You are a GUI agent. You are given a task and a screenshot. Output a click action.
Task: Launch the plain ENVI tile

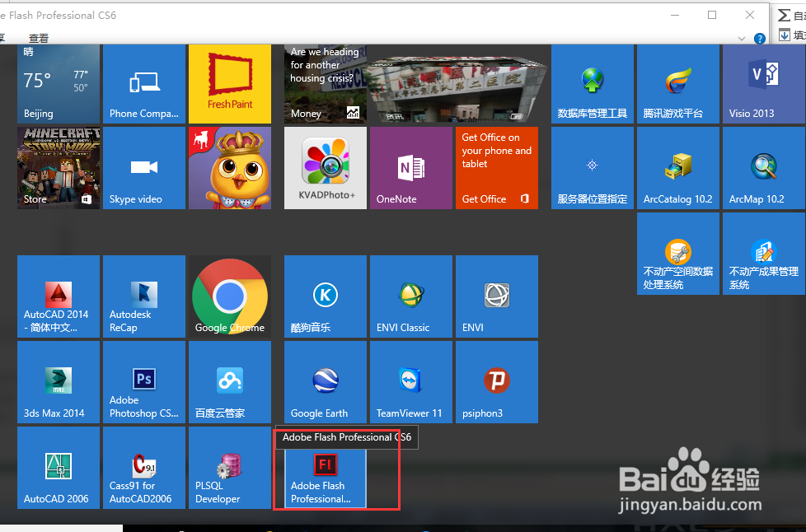pyautogui.click(x=497, y=296)
